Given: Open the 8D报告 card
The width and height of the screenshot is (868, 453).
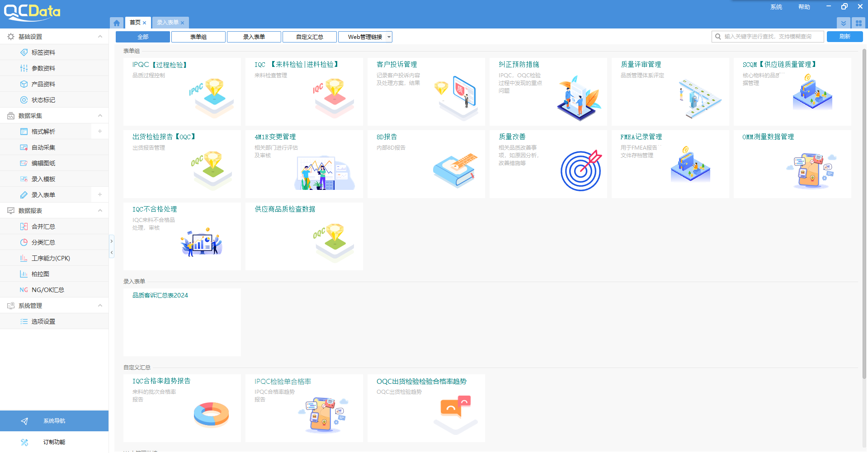Looking at the screenshot, I should coord(426,164).
